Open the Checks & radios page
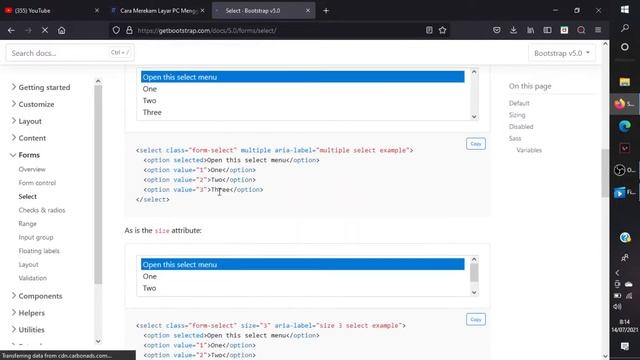640x360 pixels. tap(42, 210)
